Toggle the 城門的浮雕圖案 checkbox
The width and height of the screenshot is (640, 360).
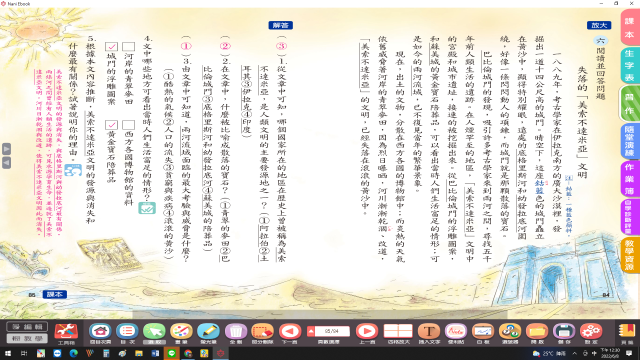pos(111,47)
